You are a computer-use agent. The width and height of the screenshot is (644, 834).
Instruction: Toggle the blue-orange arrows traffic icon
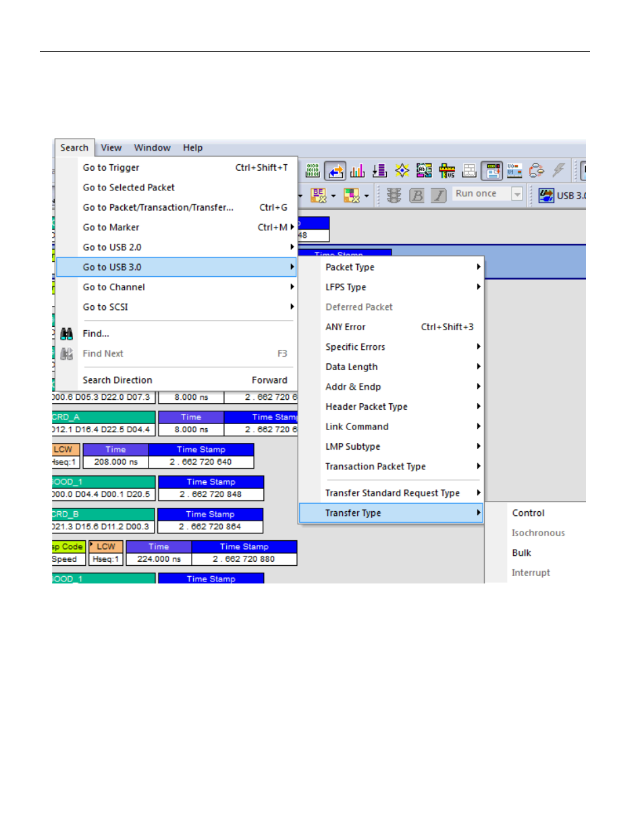[336, 170]
